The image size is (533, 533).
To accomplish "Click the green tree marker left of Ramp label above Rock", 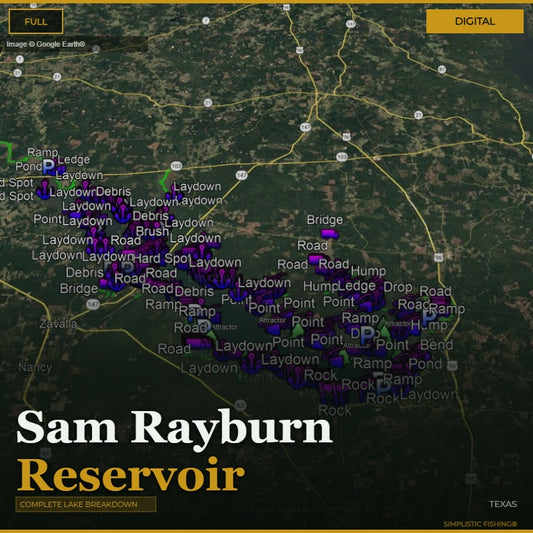I will click(345, 357).
